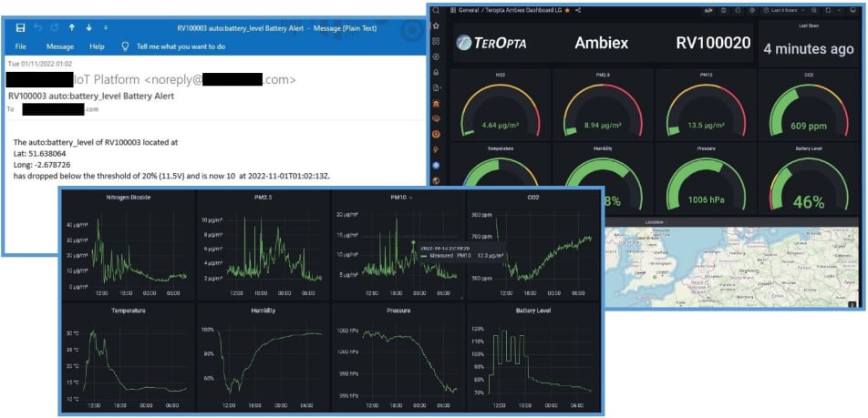Open dashboard settings via the gear icon
The width and height of the screenshot is (868, 418).
click(751, 11)
